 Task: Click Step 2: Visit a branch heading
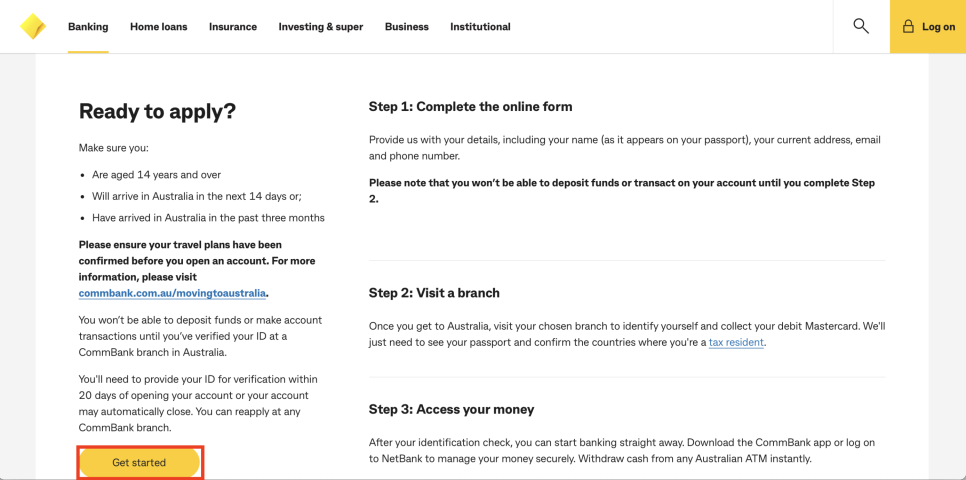coord(434,293)
